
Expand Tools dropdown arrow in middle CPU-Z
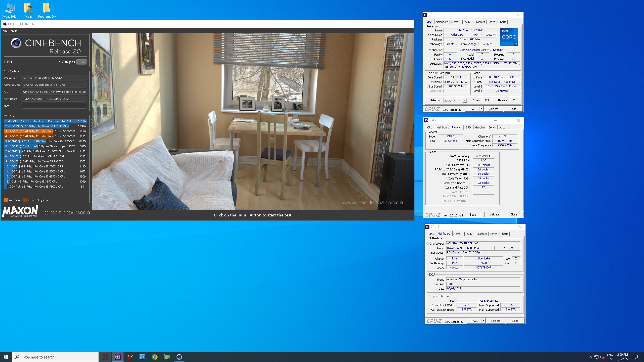[482, 214]
